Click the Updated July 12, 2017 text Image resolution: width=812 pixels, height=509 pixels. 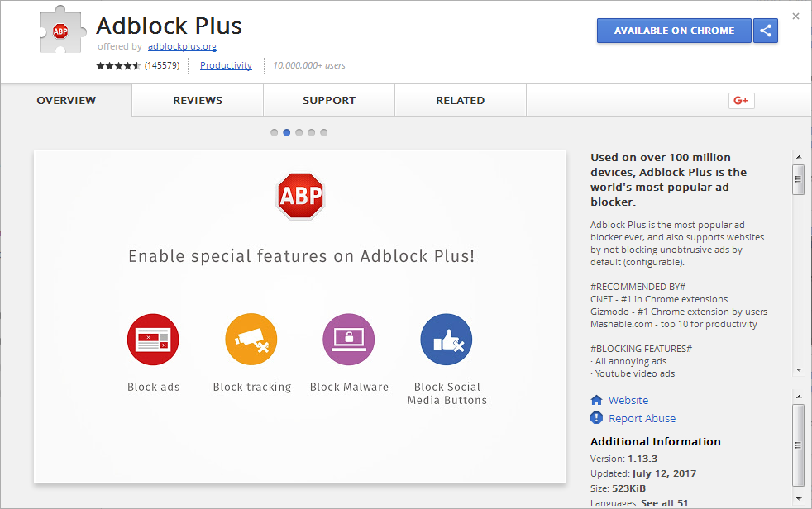643,473
